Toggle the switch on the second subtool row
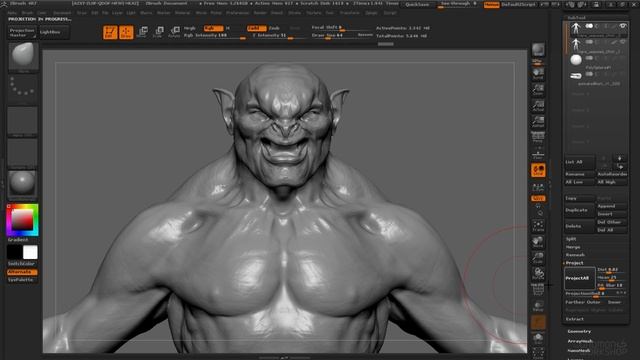Viewport: 640px width, 360px height. (x=589, y=42)
